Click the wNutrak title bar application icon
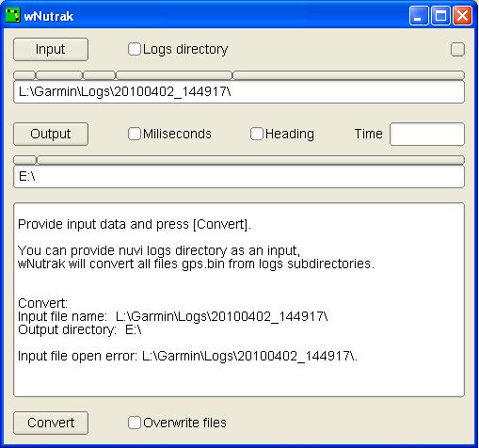The image size is (479, 448). [x=13, y=15]
